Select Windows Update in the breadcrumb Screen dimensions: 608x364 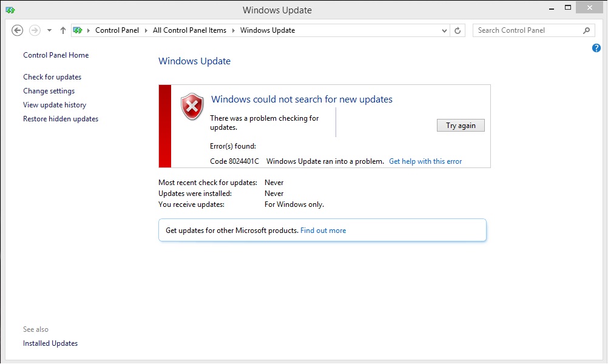[268, 30]
